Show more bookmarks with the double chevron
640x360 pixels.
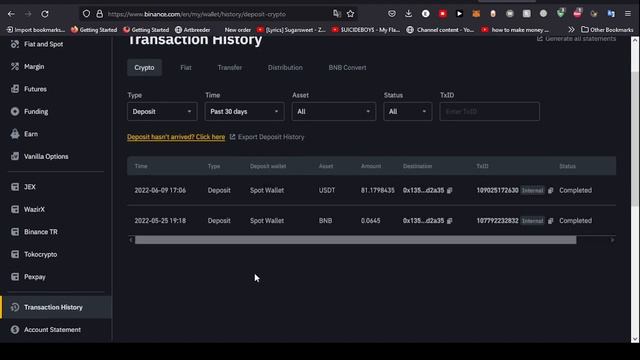(x=571, y=30)
